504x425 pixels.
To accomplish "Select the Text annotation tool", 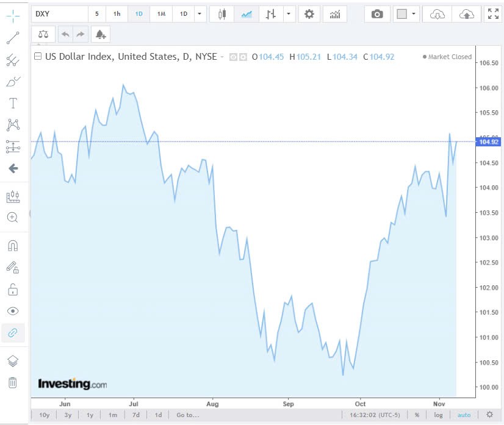I will pyautogui.click(x=13, y=102).
